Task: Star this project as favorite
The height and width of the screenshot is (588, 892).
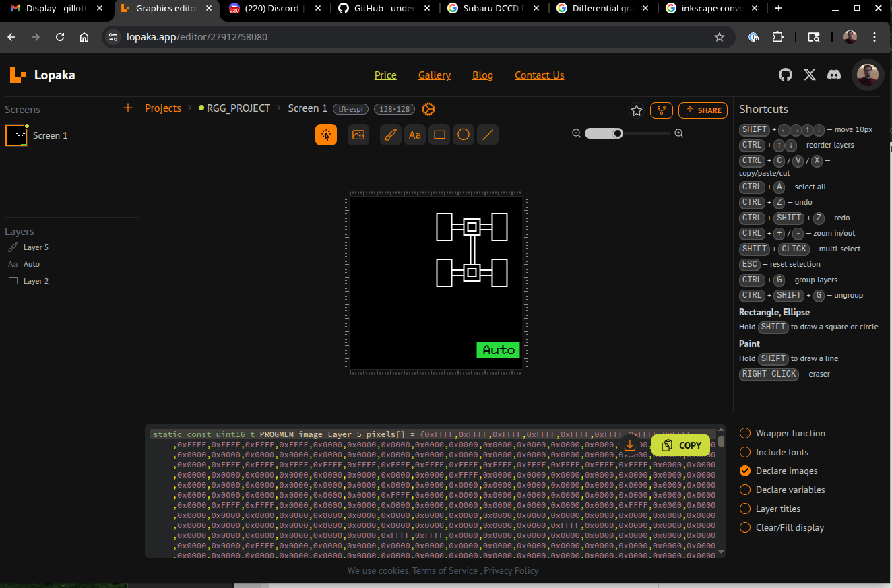Action: point(636,110)
